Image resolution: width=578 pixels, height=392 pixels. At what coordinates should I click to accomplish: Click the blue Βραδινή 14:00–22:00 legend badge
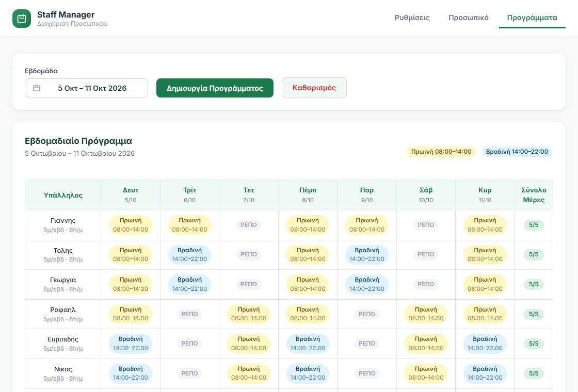pyautogui.click(x=517, y=152)
